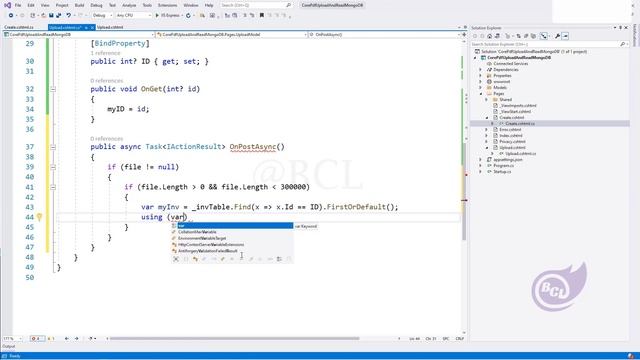Click the Home icon in Solution Explorer toolbar

point(489,36)
